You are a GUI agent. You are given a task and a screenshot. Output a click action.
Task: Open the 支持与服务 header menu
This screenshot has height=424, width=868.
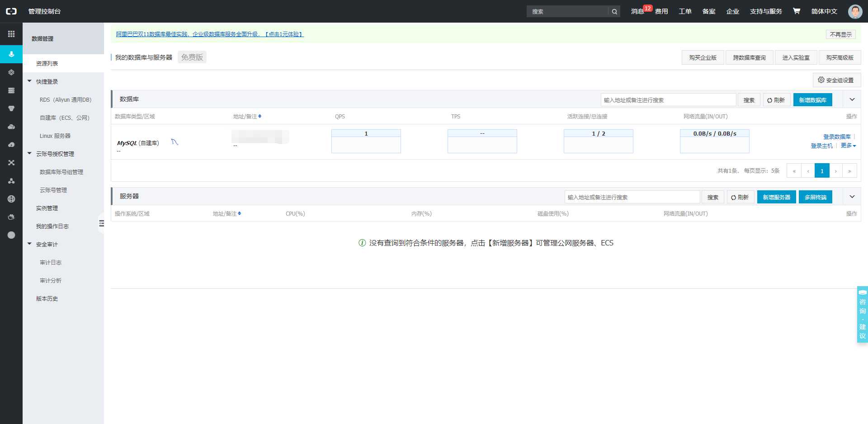point(766,11)
